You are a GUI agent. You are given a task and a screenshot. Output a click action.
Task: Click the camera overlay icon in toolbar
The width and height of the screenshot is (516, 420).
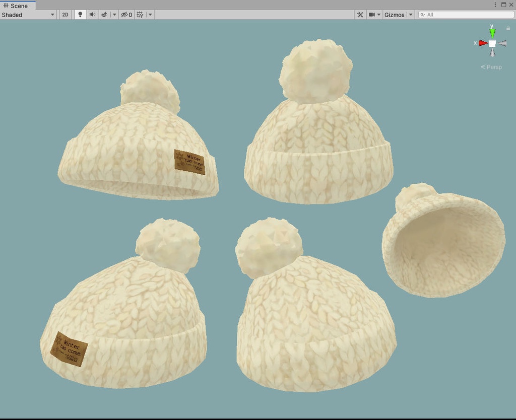coord(371,15)
